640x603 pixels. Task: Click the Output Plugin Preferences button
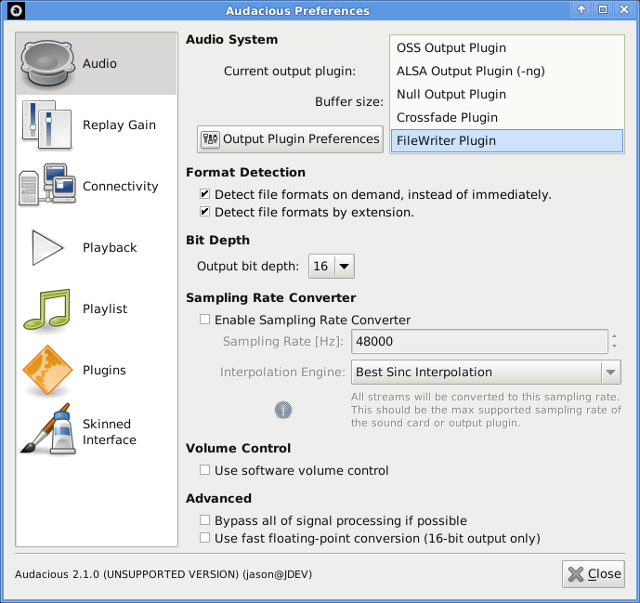(x=290, y=139)
